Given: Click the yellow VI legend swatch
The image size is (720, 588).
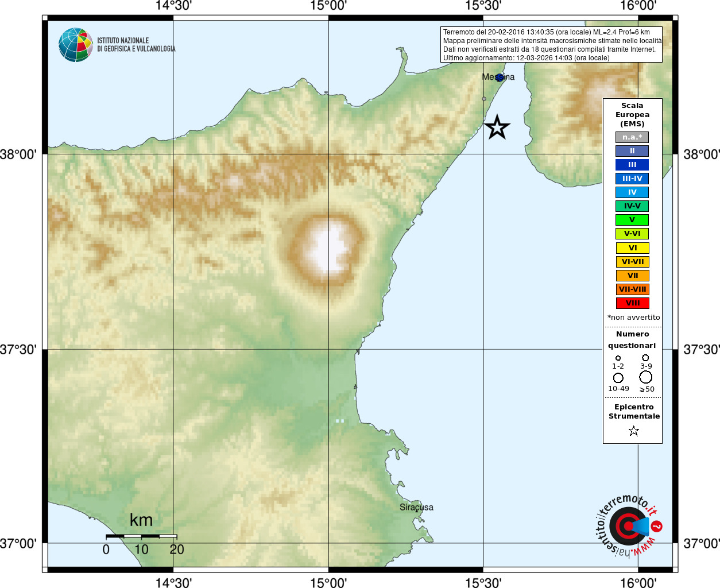Looking at the screenshot, I should click(632, 248).
